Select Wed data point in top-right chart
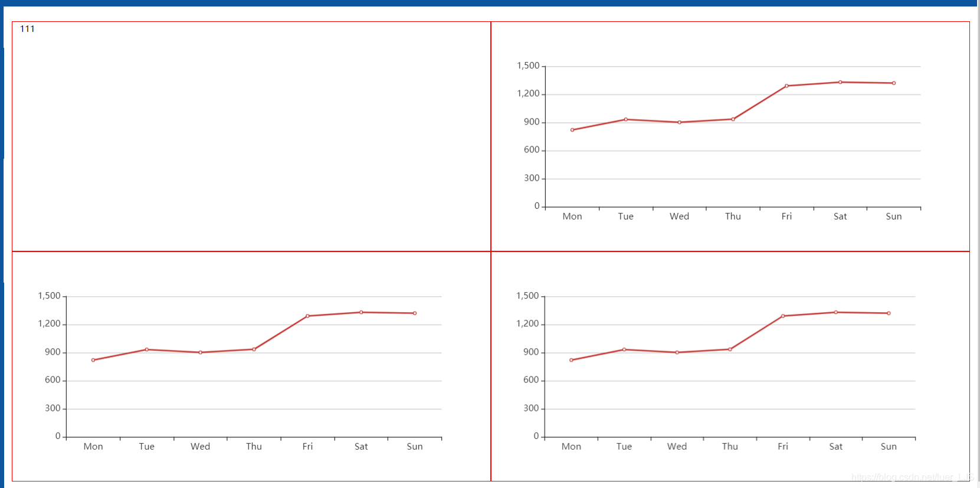The height and width of the screenshot is (488, 980). pyautogui.click(x=680, y=122)
